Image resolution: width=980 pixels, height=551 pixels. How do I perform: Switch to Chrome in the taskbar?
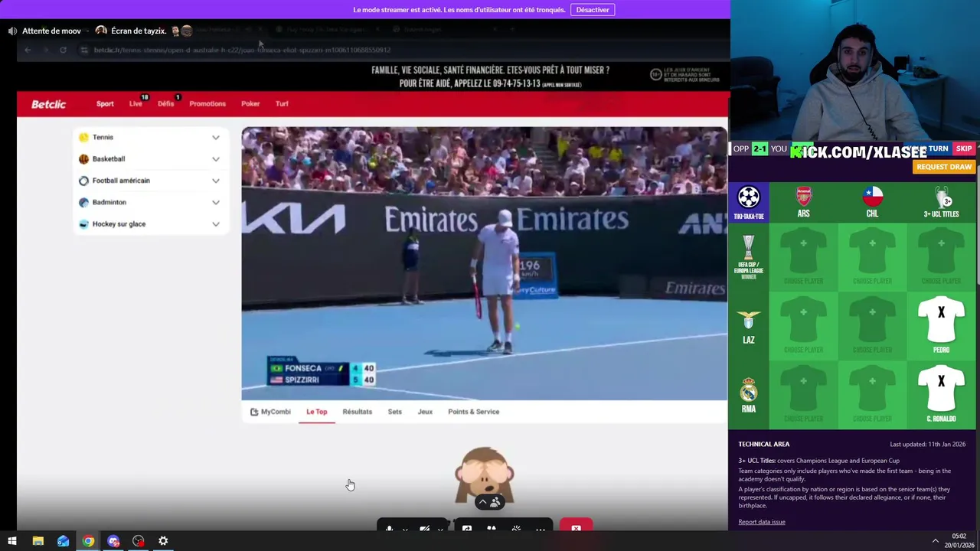[x=88, y=541]
